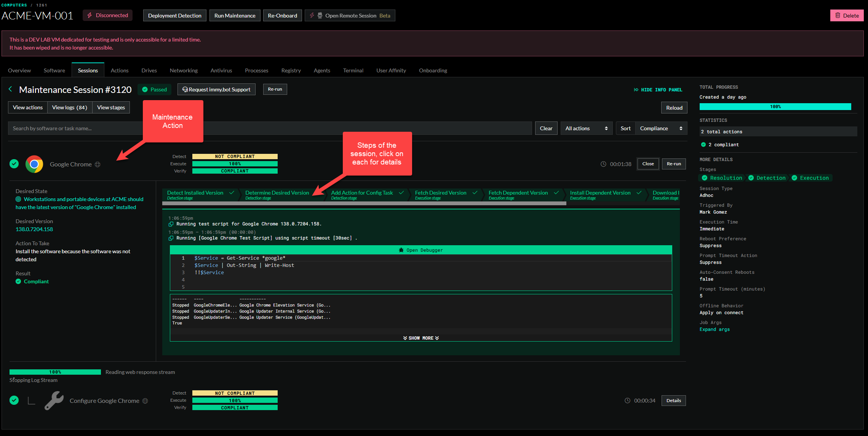Click green check status for Configure Google Chrome
868x436 pixels.
click(14, 400)
